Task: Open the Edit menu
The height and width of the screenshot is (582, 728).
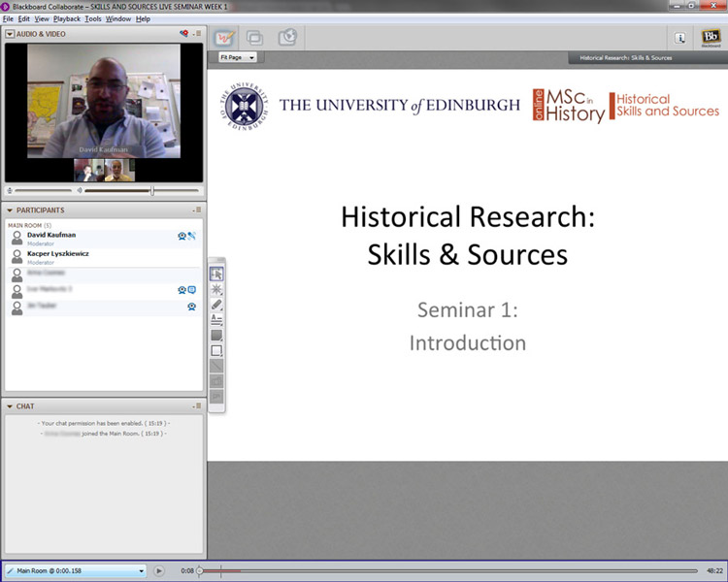Action: tap(23, 19)
